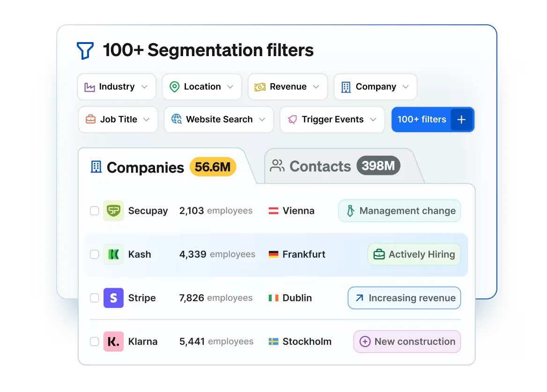
Task: Click the plus icon on 100+ filters
Action: (461, 120)
